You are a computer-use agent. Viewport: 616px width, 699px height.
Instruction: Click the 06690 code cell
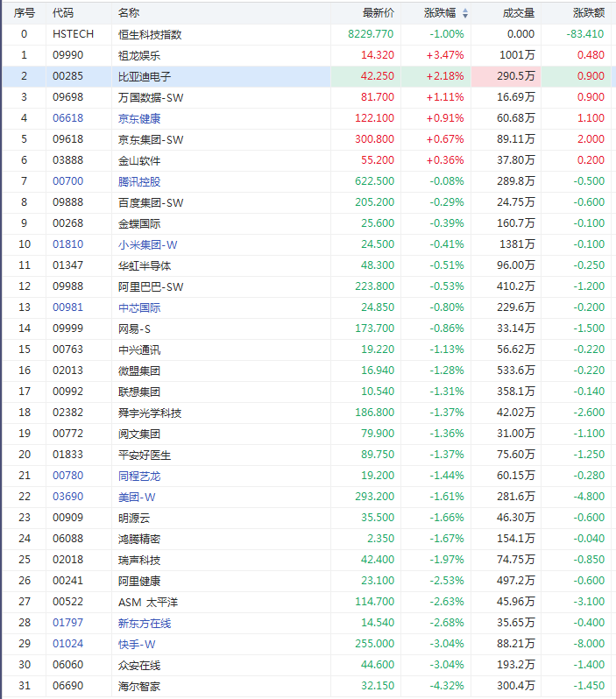(67, 686)
